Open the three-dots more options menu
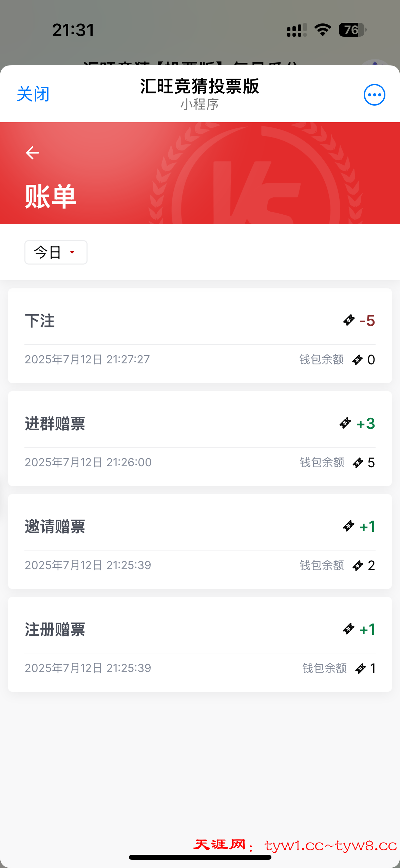Viewport: 400px width, 868px height. [x=374, y=95]
